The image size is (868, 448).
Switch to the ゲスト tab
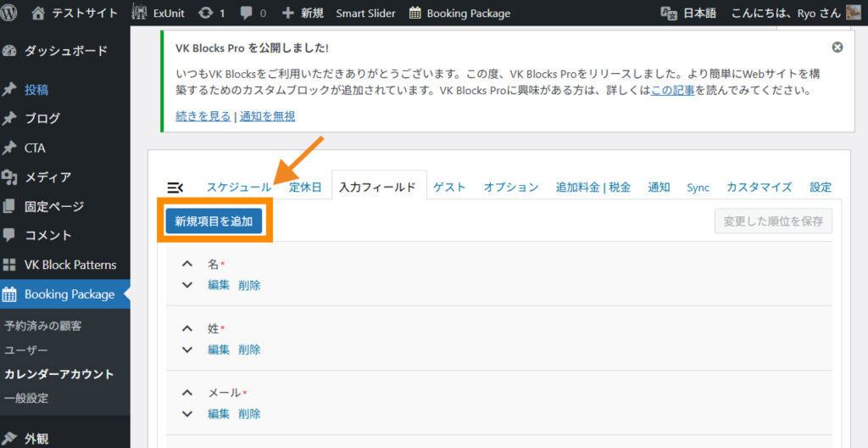click(x=449, y=188)
